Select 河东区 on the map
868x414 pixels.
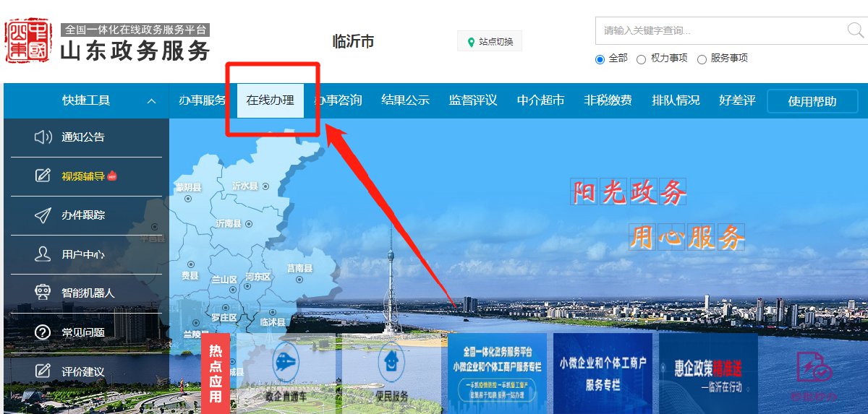pos(258,277)
